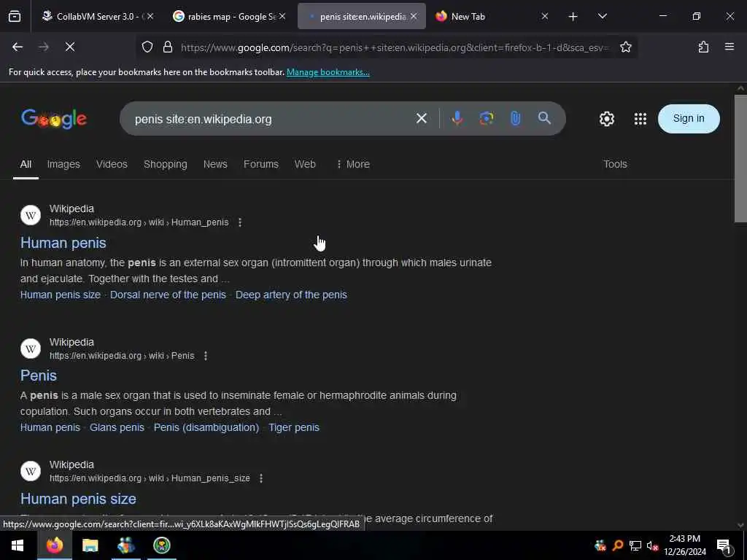This screenshot has height=560, width=747.
Task: Go back with the back arrow
Action: point(18,47)
